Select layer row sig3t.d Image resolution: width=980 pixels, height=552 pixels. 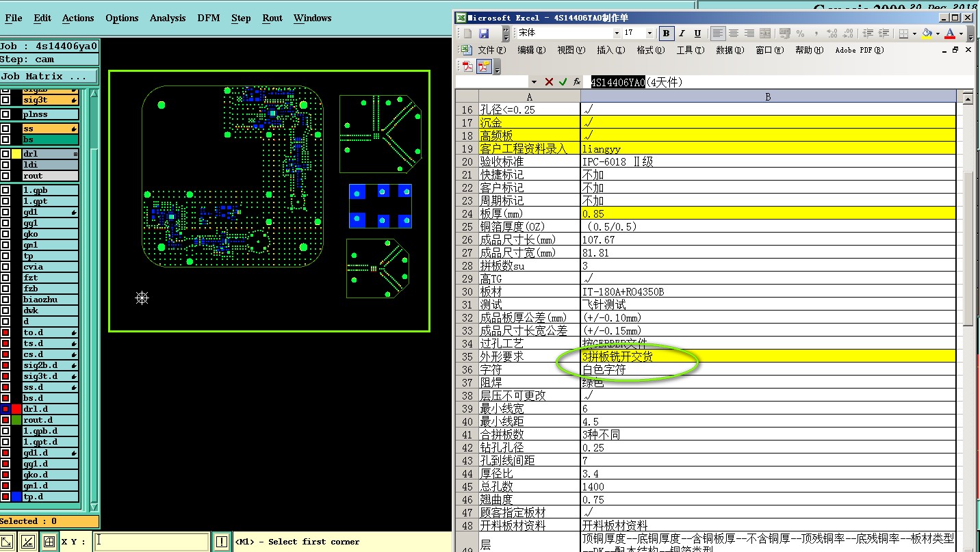tap(50, 376)
